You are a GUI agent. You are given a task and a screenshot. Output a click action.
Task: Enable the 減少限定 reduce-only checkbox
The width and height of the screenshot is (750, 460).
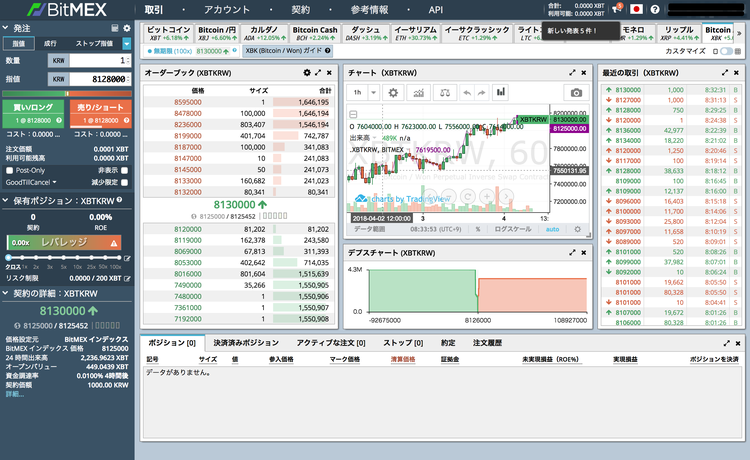124,182
